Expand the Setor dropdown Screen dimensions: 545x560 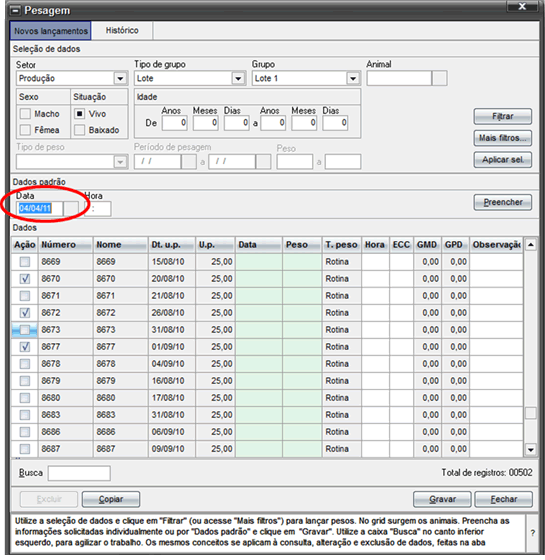click(120, 79)
